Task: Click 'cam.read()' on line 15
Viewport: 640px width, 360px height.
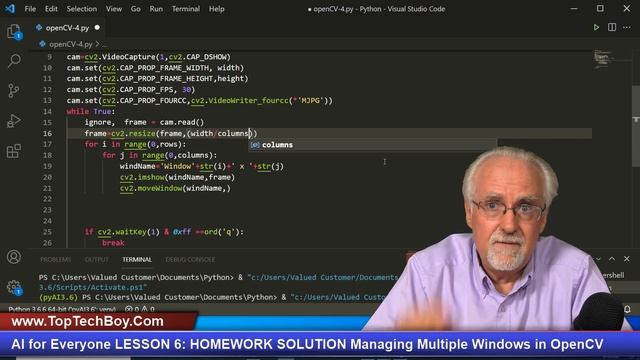Action: point(182,122)
